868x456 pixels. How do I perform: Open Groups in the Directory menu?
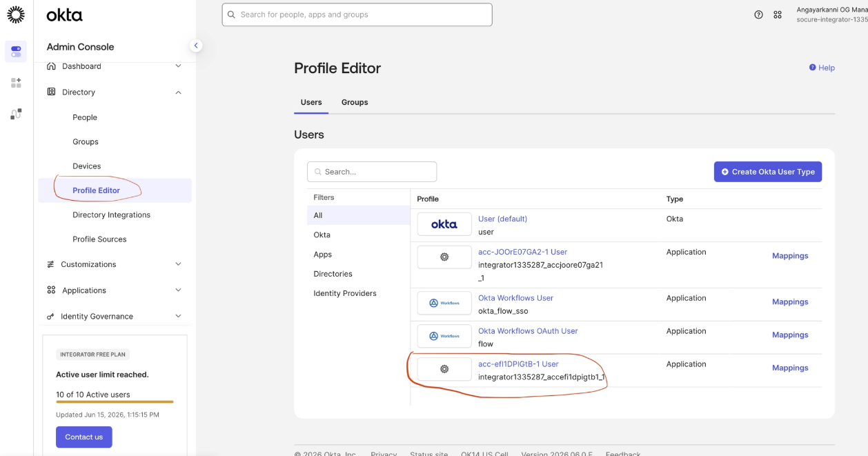coord(86,141)
